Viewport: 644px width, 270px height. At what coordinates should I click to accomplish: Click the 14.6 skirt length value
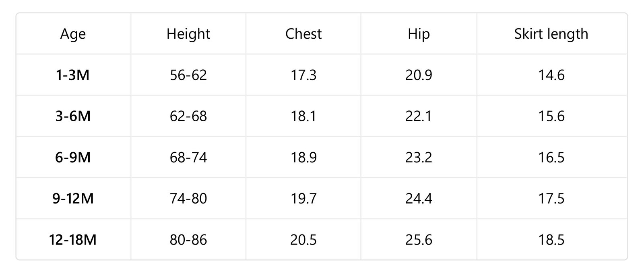pos(551,75)
